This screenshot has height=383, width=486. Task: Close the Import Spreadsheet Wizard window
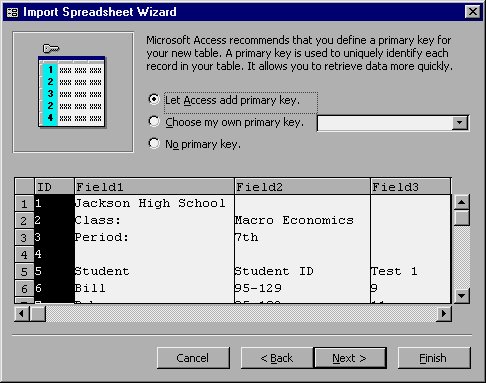click(473, 12)
